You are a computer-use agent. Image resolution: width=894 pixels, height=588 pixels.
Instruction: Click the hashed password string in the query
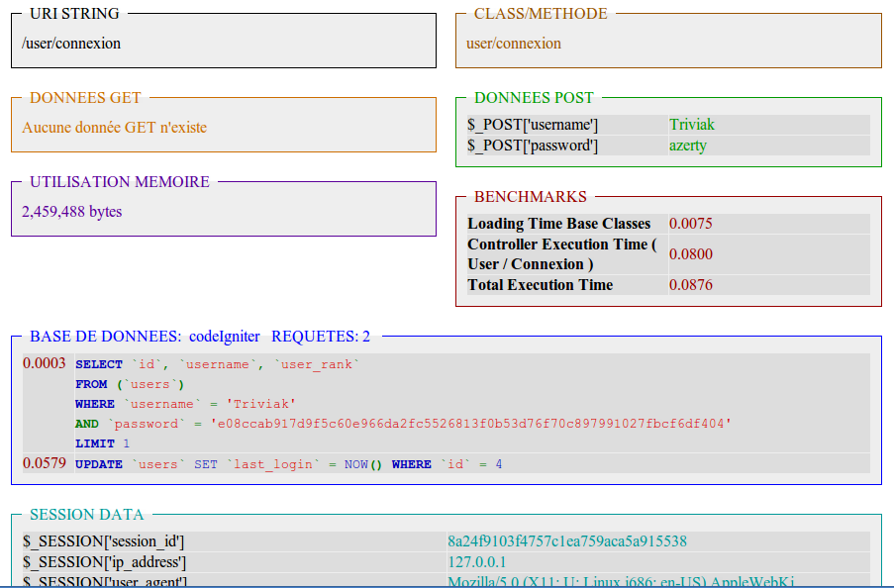tap(470, 424)
